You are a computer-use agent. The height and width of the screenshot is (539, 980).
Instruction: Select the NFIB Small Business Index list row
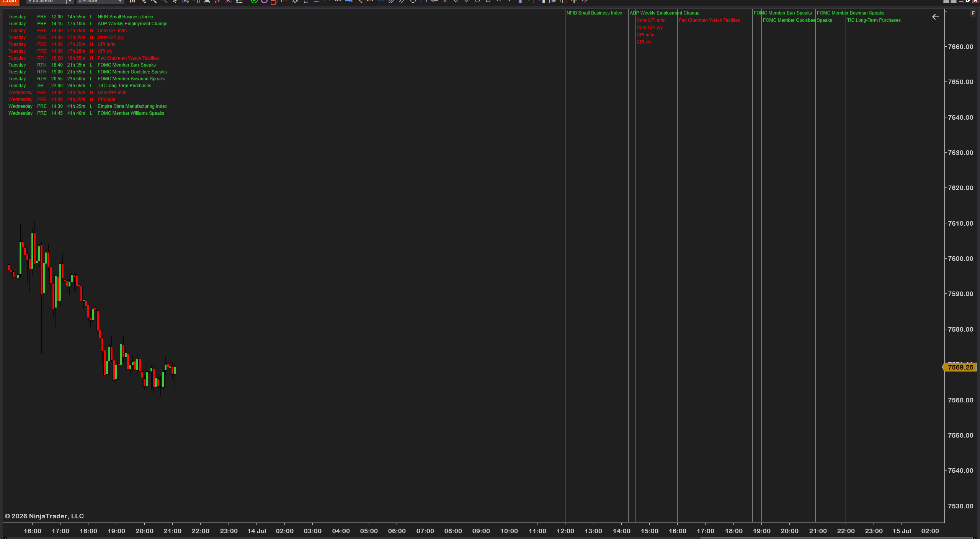point(81,17)
